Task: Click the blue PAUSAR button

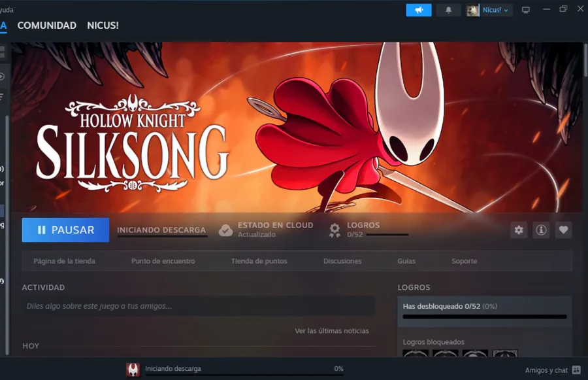Action: tap(65, 230)
